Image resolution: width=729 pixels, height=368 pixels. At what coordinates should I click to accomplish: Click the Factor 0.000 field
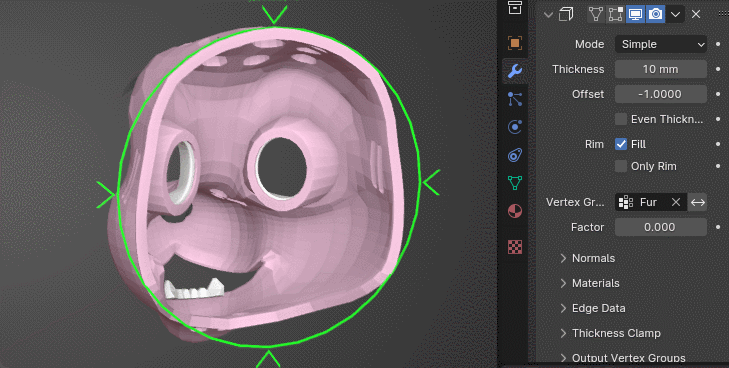tap(661, 227)
